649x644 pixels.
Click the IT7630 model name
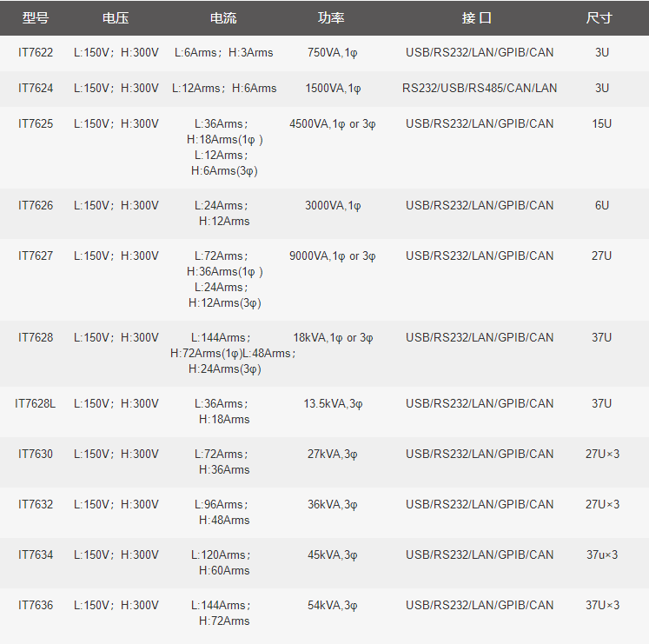pos(36,455)
